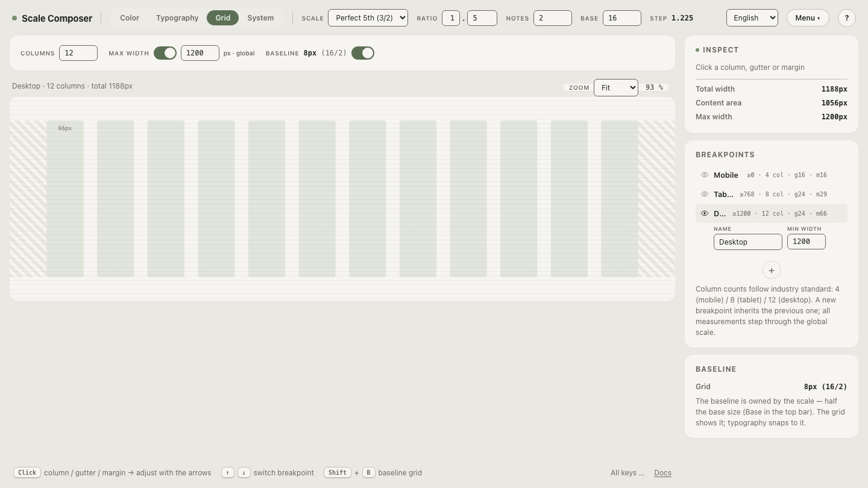Click the Click key hint badge
The height and width of the screenshot is (488, 868).
tap(27, 473)
